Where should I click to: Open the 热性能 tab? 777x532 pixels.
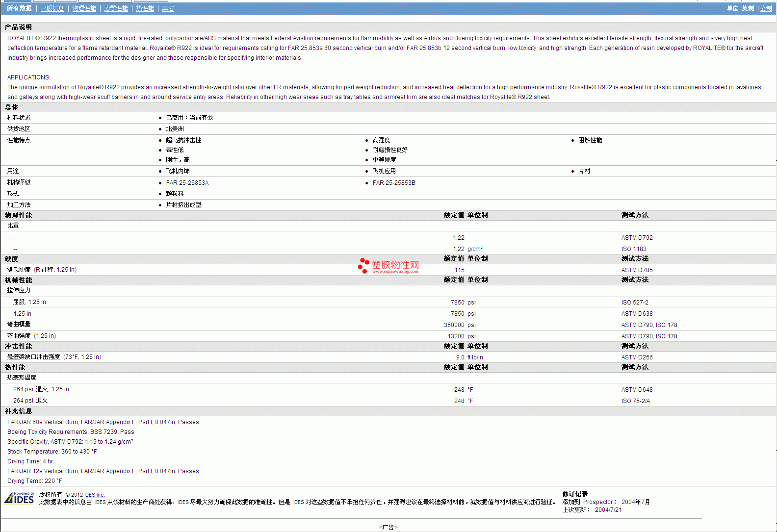[x=145, y=8]
